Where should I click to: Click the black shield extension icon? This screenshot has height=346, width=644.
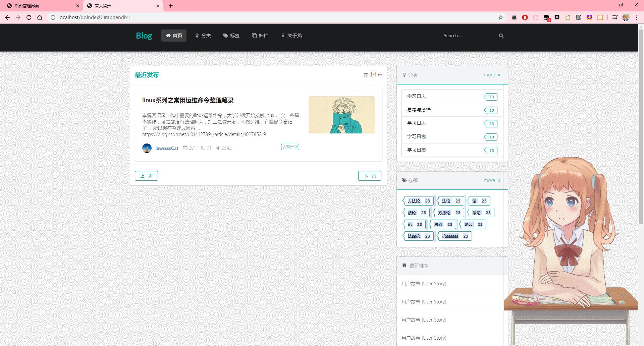coord(557,17)
